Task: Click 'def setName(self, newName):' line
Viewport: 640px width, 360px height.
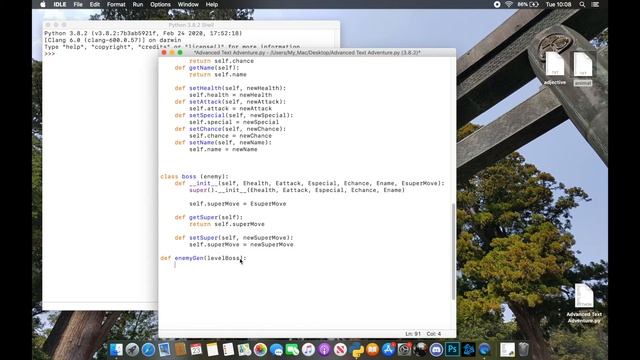Action: coord(223,142)
